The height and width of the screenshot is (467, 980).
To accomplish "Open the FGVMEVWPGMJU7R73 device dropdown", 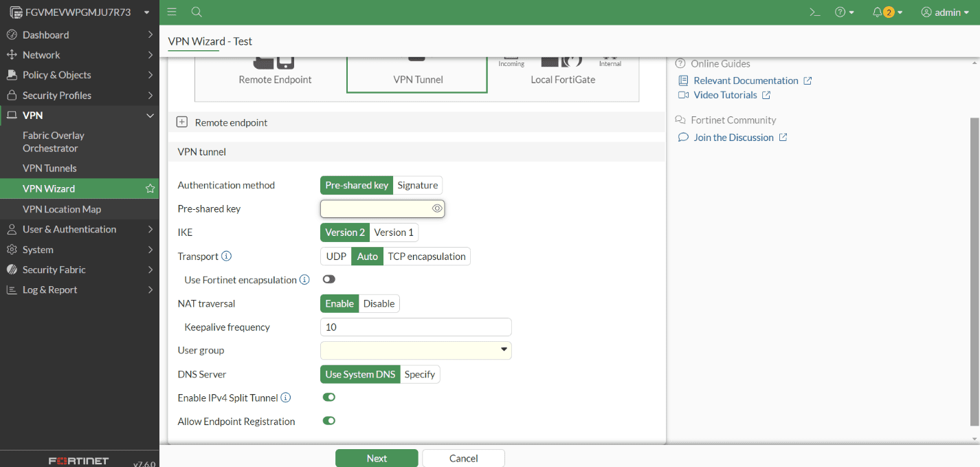I will click(x=80, y=12).
